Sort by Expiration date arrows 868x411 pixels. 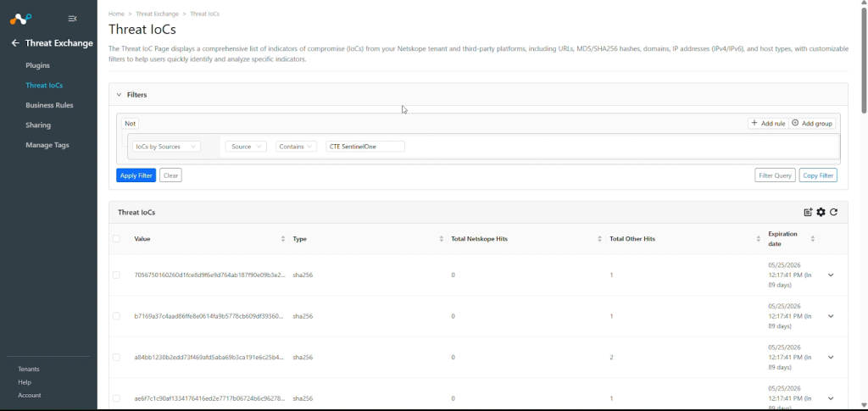813,239
